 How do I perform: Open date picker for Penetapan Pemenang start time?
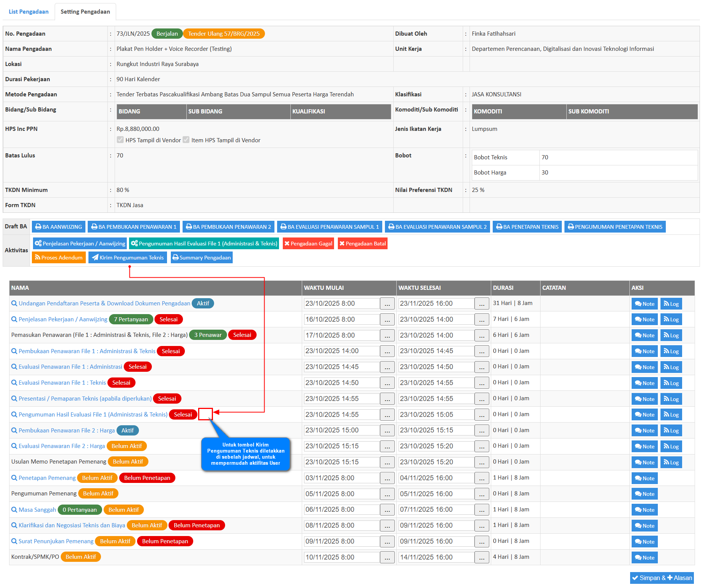tap(387, 478)
